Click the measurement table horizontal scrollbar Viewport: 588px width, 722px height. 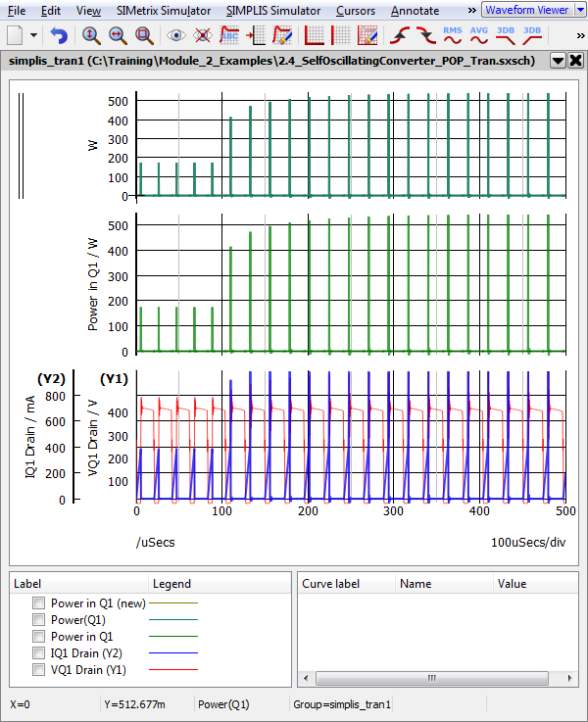(x=431, y=678)
